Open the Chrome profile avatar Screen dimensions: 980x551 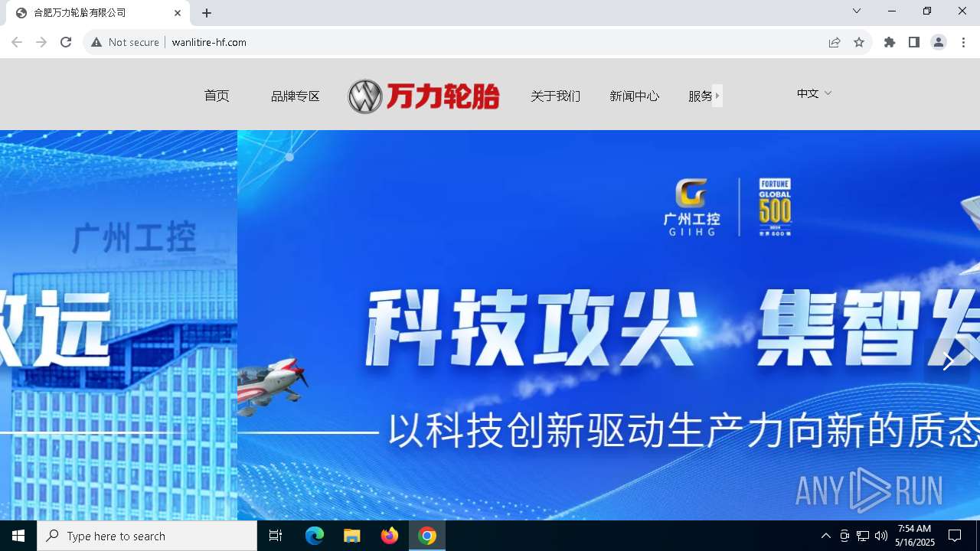pos(939,42)
